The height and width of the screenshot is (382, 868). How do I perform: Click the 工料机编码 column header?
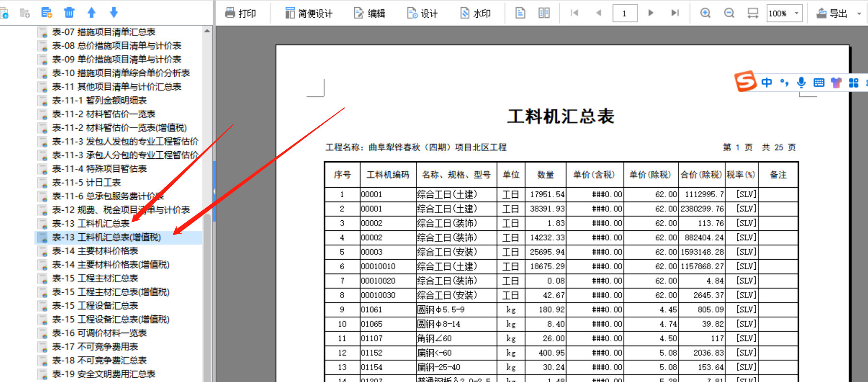point(388,175)
